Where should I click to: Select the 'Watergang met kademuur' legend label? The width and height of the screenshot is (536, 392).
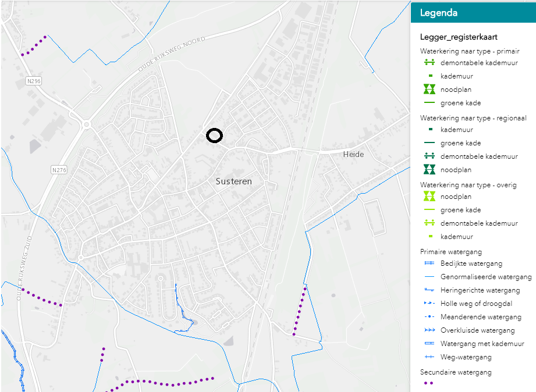tap(482, 344)
